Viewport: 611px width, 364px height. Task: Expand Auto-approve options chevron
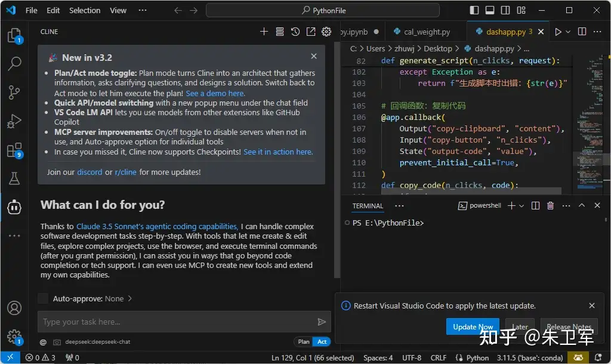[x=129, y=298]
